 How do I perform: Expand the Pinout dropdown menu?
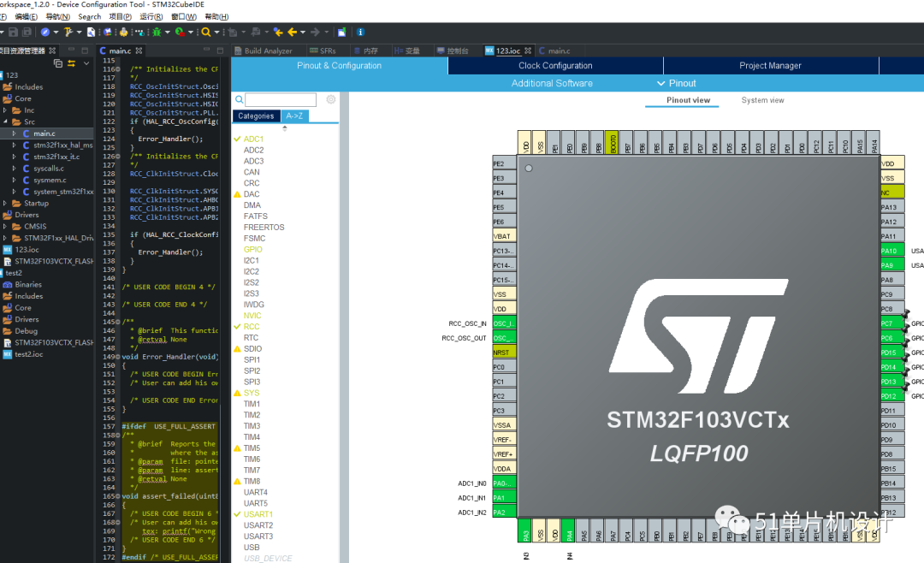pos(677,83)
